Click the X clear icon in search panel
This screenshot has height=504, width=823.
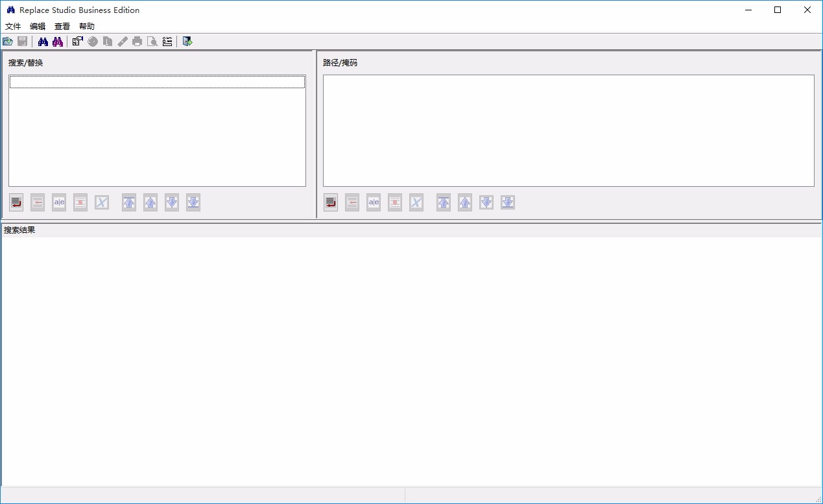[101, 202]
